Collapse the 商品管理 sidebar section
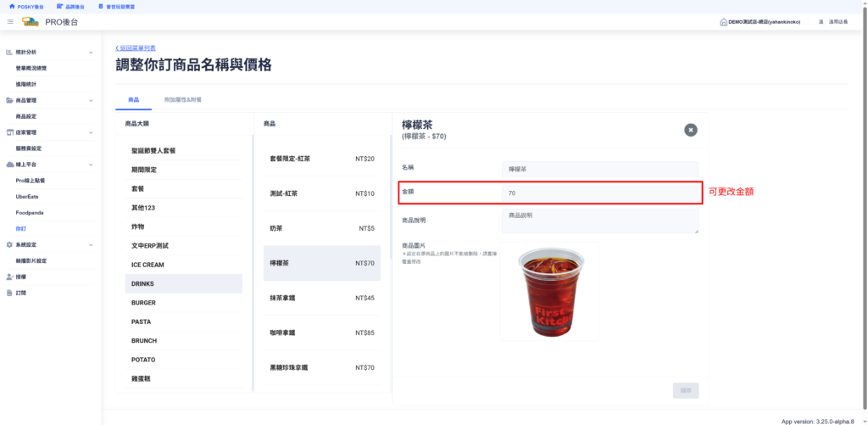Viewport: 868px width, 425px height. pyautogui.click(x=91, y=100)
